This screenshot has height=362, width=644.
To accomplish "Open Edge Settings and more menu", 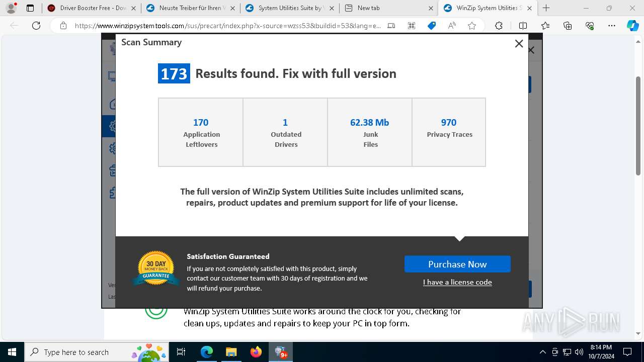I will click(x=612, y=26).
